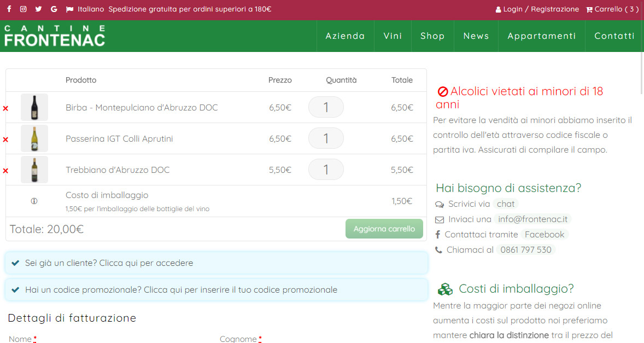Open the chat assistance link
The height and width of the screenshot is (343, 644).
(506, 204)
